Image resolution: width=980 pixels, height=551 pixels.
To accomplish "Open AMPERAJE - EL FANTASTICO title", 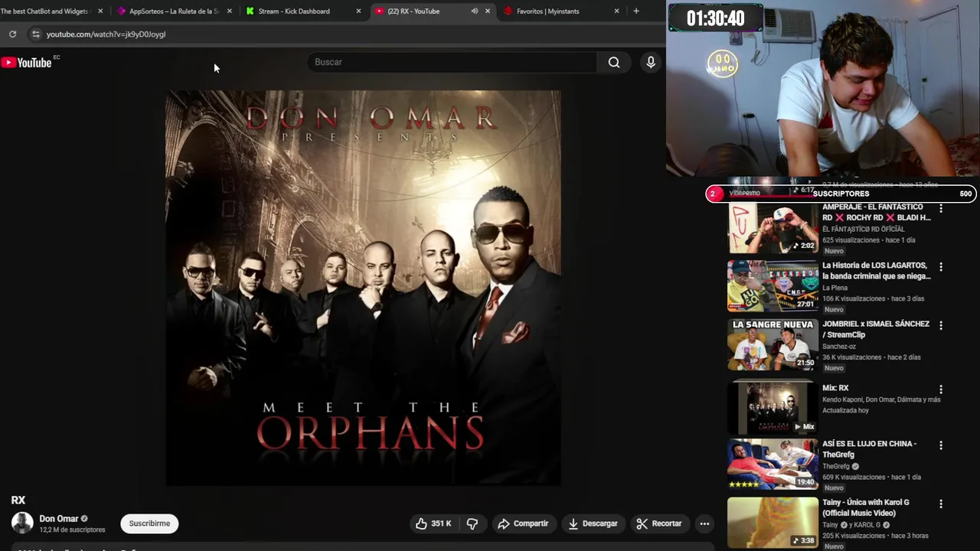I will click(x=877, y=212).
